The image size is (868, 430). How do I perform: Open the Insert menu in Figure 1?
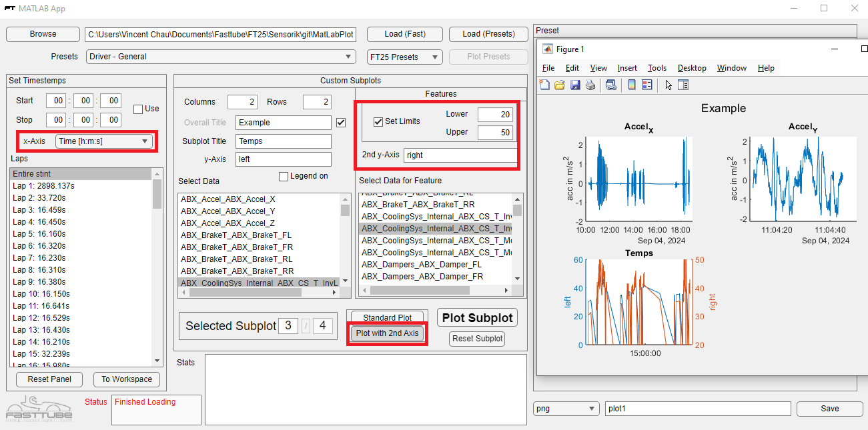627,67
